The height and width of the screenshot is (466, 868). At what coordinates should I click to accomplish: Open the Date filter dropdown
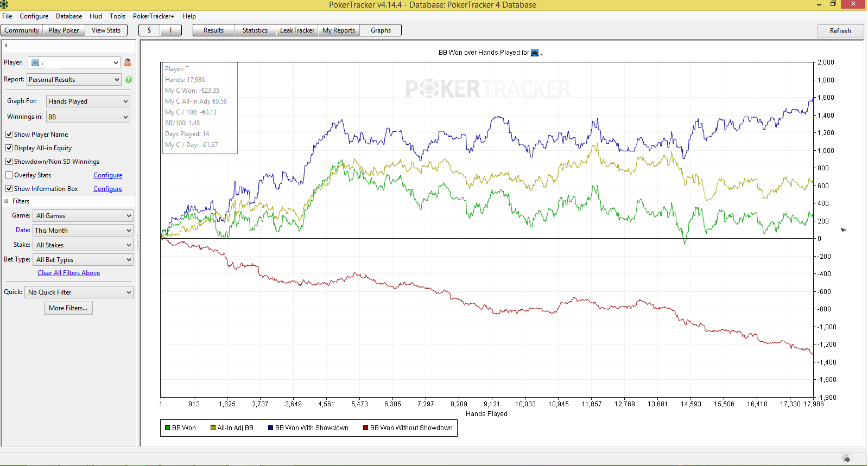[83, 230]
